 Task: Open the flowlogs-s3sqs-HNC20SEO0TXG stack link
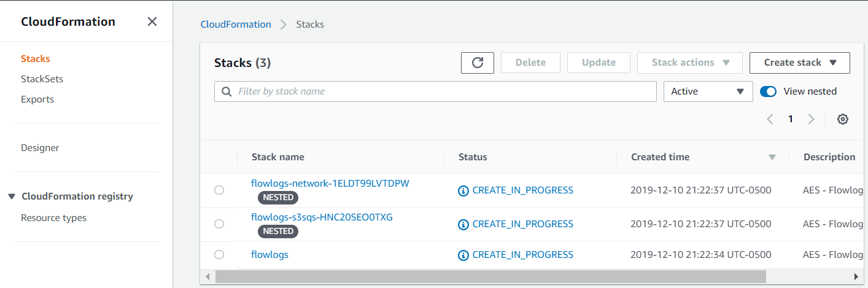[x=322, y=217]
